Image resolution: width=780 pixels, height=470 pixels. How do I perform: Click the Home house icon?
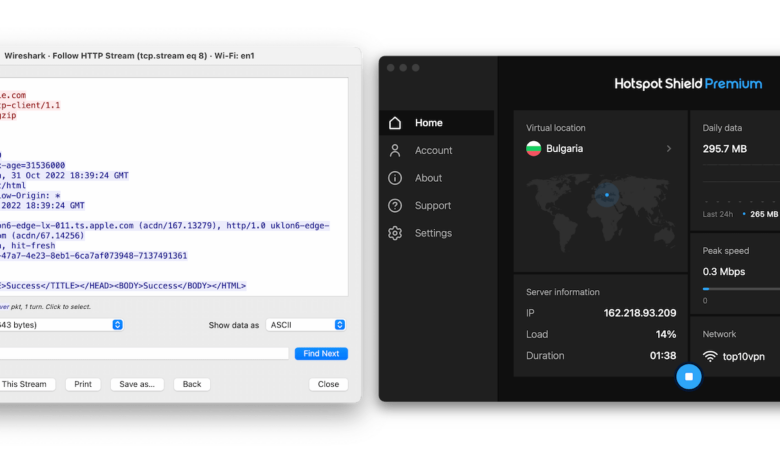click(x=395, y=123)
